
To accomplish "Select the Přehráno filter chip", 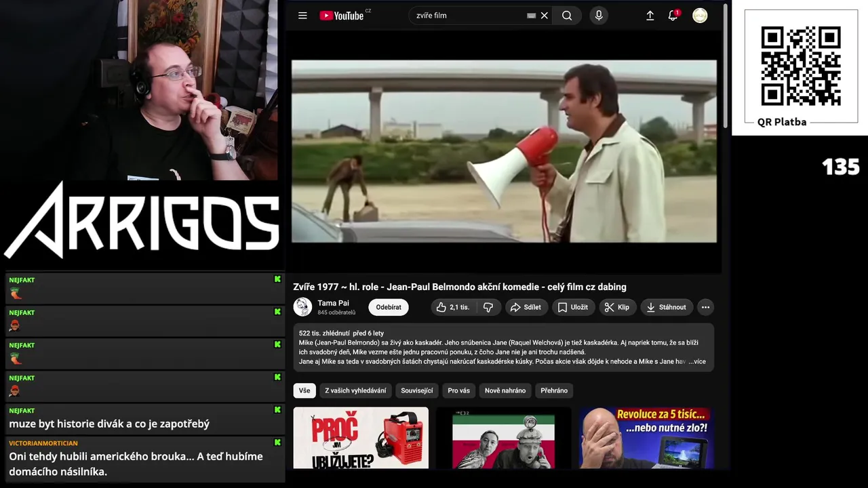I will pyautogui.click(x=554, y=390).
